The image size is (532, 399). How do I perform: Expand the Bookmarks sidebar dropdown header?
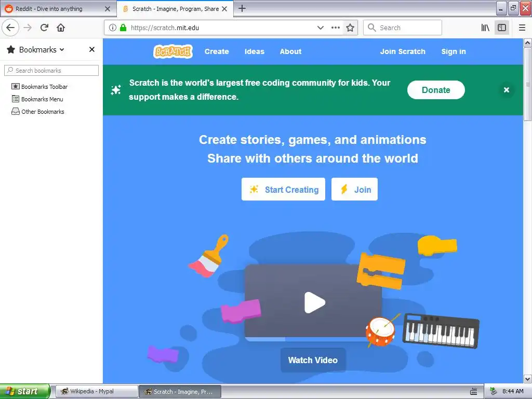click(x=36, y=49)
